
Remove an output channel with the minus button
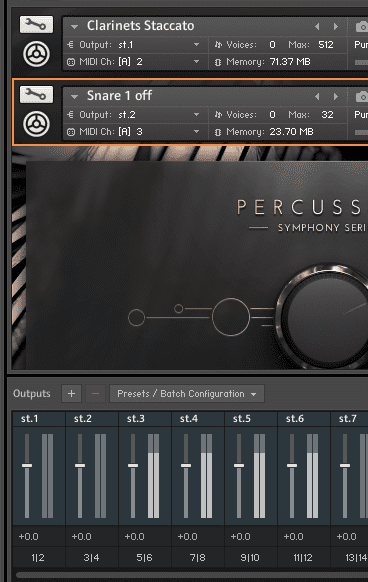[x=95, y=394]
